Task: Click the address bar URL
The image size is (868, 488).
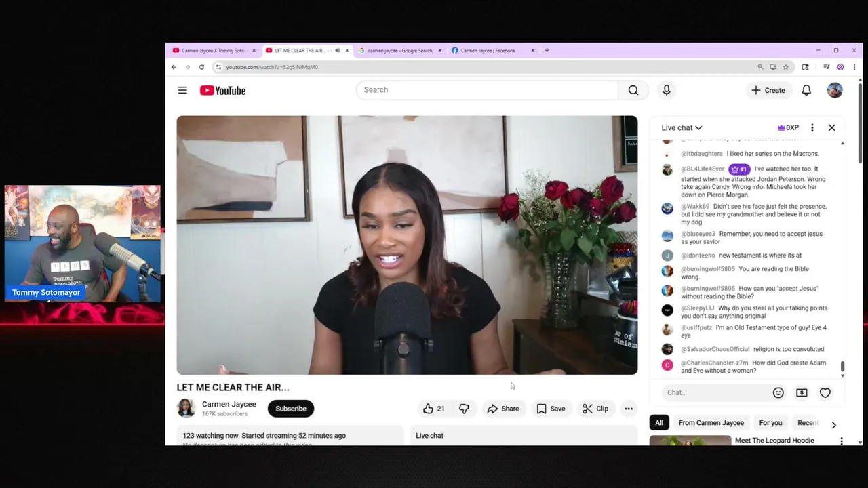Action: (272, 67)
